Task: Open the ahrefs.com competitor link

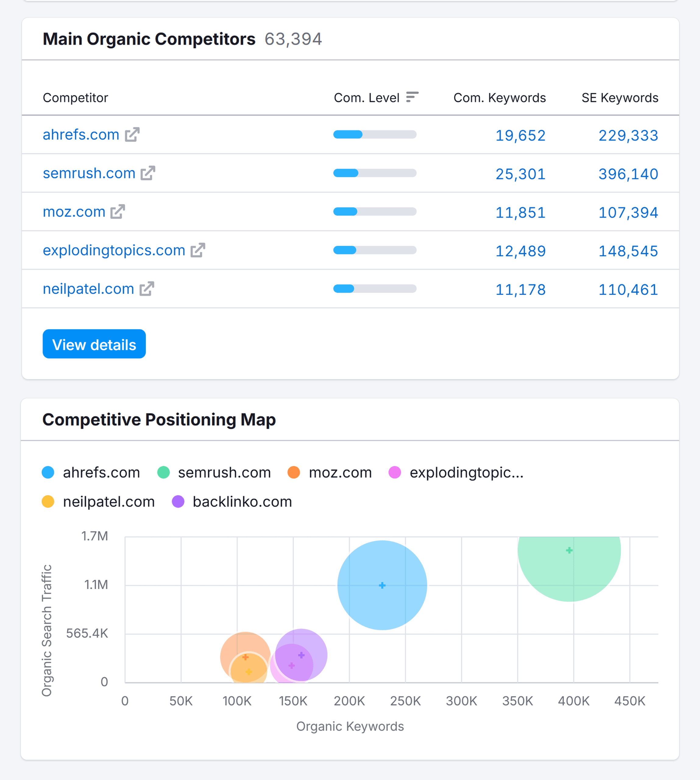Action: click(x=81, y=135)
